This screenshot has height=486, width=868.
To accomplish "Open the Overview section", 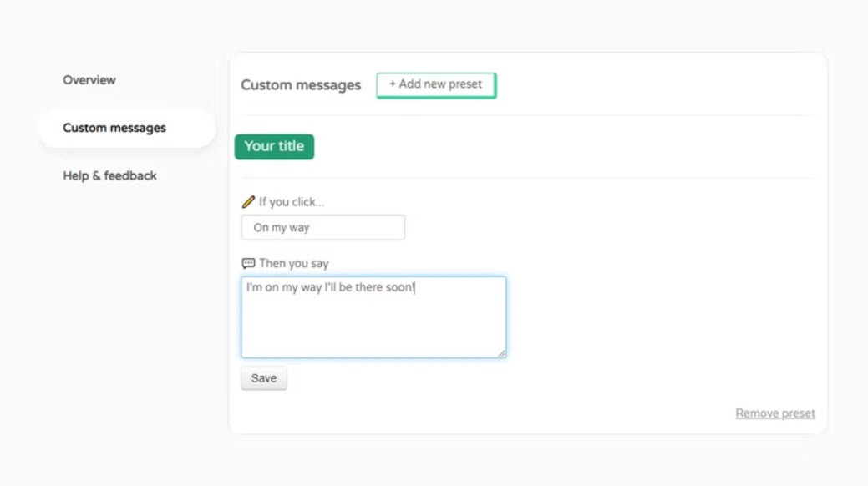I will pos(89,80).
